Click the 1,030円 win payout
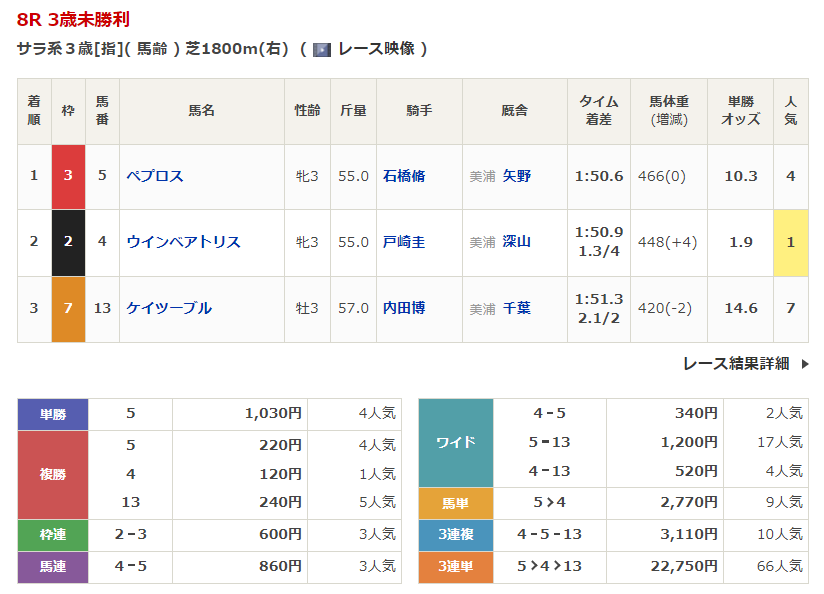The height and width of the screenshot is (594, 824). pos(273,414)
